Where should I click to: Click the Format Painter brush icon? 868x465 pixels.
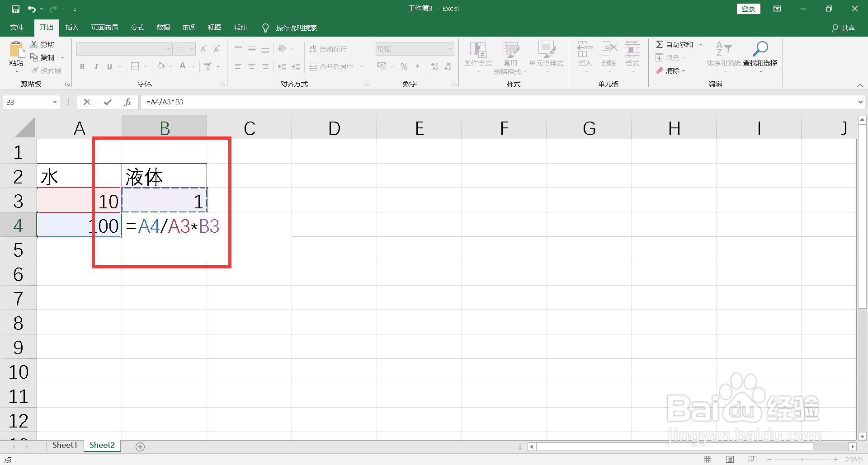tap(35, 70)
